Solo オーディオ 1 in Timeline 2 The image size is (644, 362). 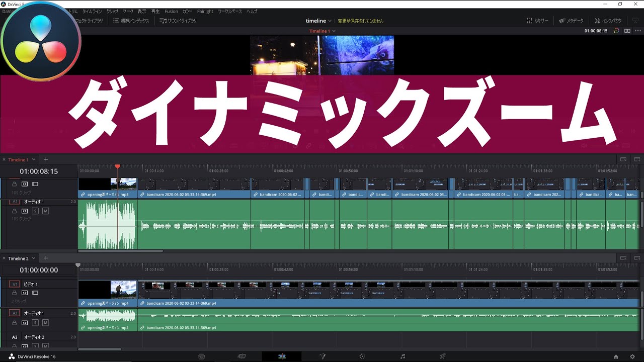[35, 323]
